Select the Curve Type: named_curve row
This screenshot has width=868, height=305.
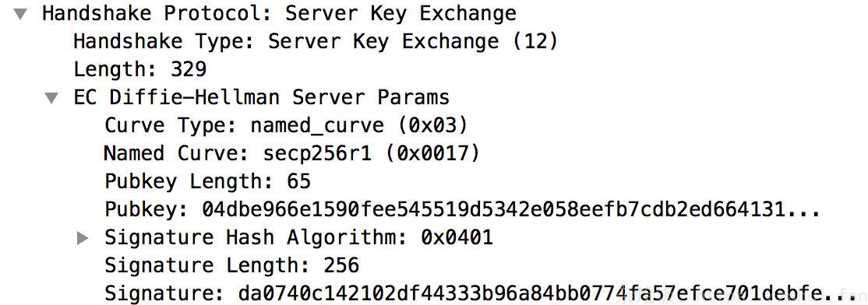pos(287,125)
